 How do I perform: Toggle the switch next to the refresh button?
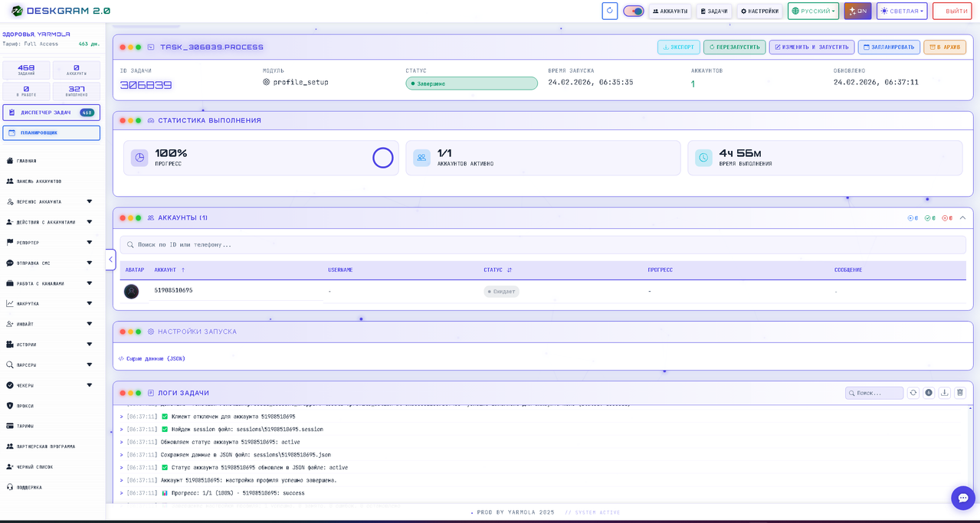pos(633,11)
